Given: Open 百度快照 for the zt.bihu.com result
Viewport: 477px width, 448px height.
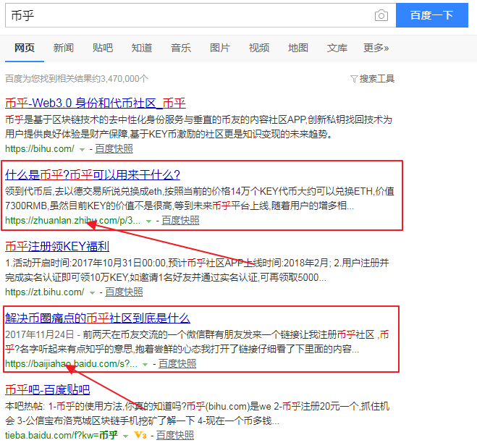Looking at the screenshot, I should click(x=124, y=292).
